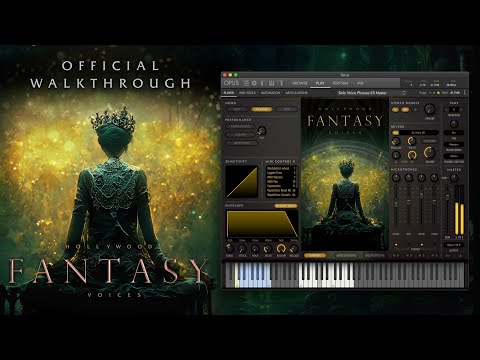Switch to the PERFORM tab
This screenshot has width=480, height=360.
click(x=340, y=83)
